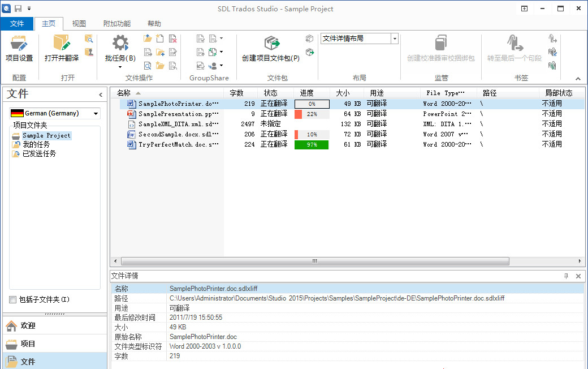Click the 10% progress bar of SecondSample
The width and height of the screenshot is (588, 369).
pos(312,134)
